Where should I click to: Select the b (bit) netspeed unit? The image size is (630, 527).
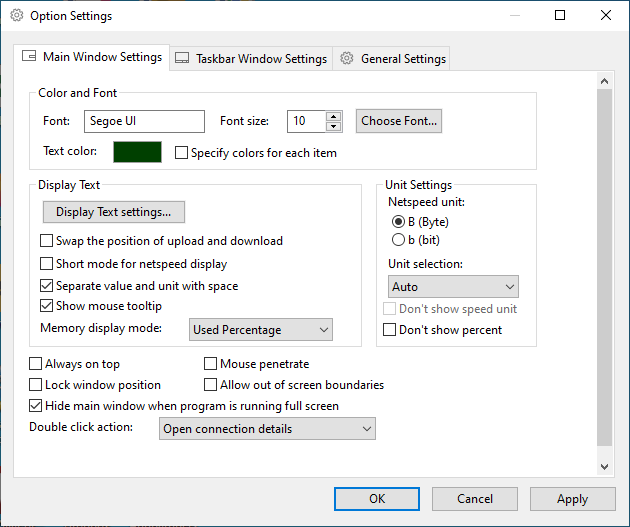point(398,240)
